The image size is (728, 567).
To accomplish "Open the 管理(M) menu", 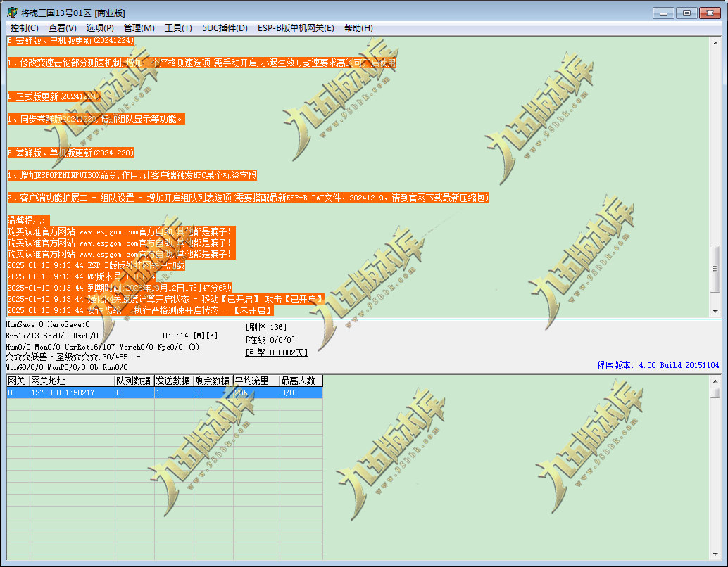I will point(139,28).
